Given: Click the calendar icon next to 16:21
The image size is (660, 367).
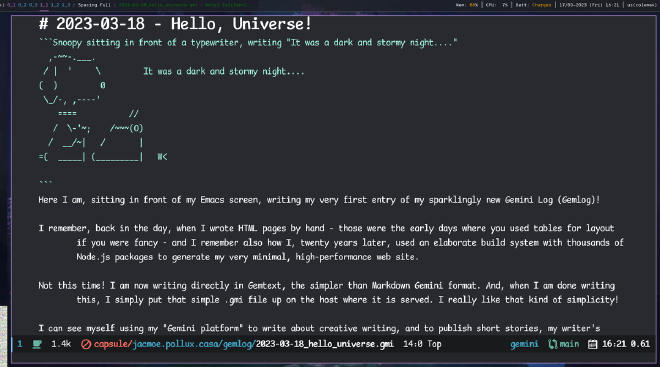Looking at the screenshot, I should [x=592, y=344].
